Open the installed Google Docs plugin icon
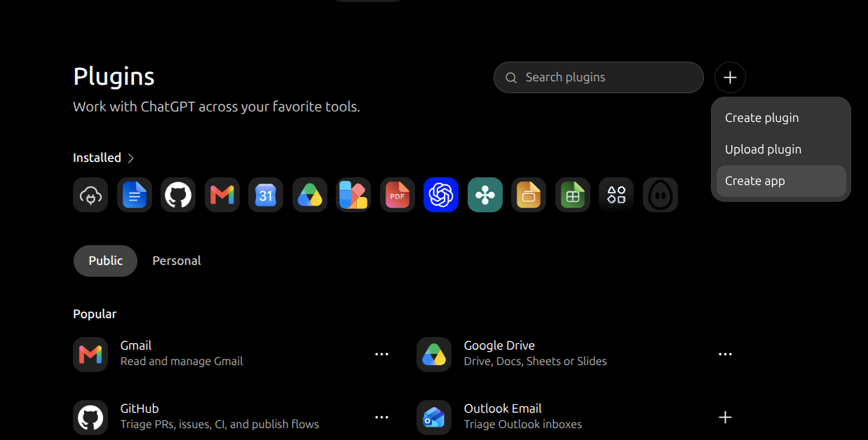The image size is (868, 440). [x=135, y=195]
